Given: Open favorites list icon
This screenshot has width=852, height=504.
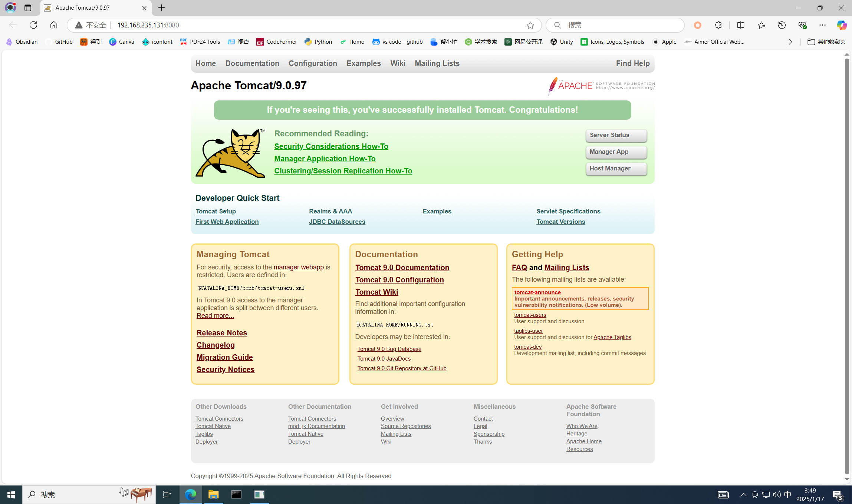Looking at the screenshot, I should 761,25.
